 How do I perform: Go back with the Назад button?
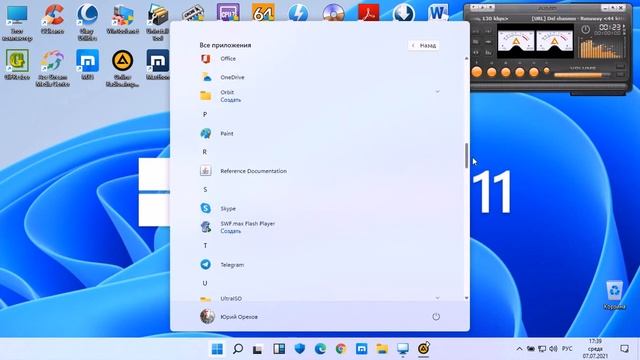coord(424,45)
